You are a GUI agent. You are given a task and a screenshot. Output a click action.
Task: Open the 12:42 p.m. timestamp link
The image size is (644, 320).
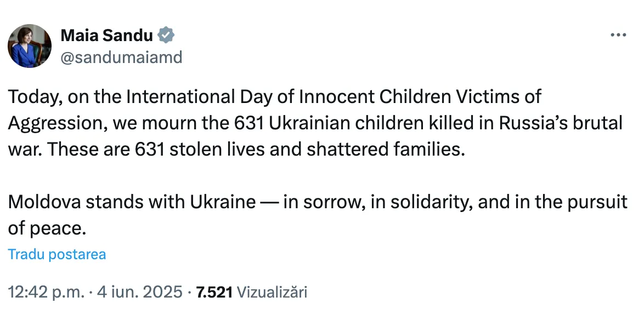(46, 292)
